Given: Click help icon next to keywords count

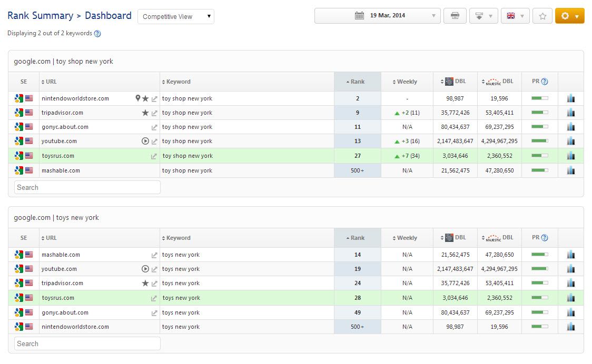Looking at the screenshot, I should pyautogui.click(x=97, y=34).
